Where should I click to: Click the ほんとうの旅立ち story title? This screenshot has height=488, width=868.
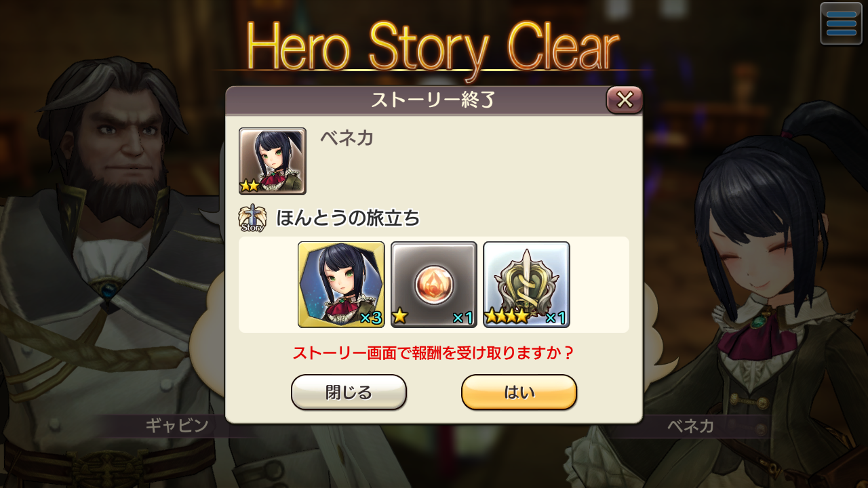(348, 218)
